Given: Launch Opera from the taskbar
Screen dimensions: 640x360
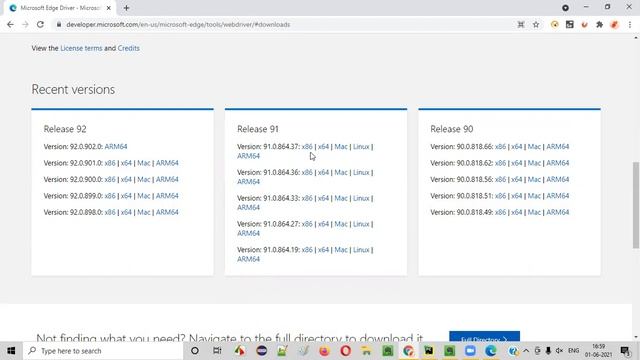Looking at the screenshot, I should pos(345,351).
